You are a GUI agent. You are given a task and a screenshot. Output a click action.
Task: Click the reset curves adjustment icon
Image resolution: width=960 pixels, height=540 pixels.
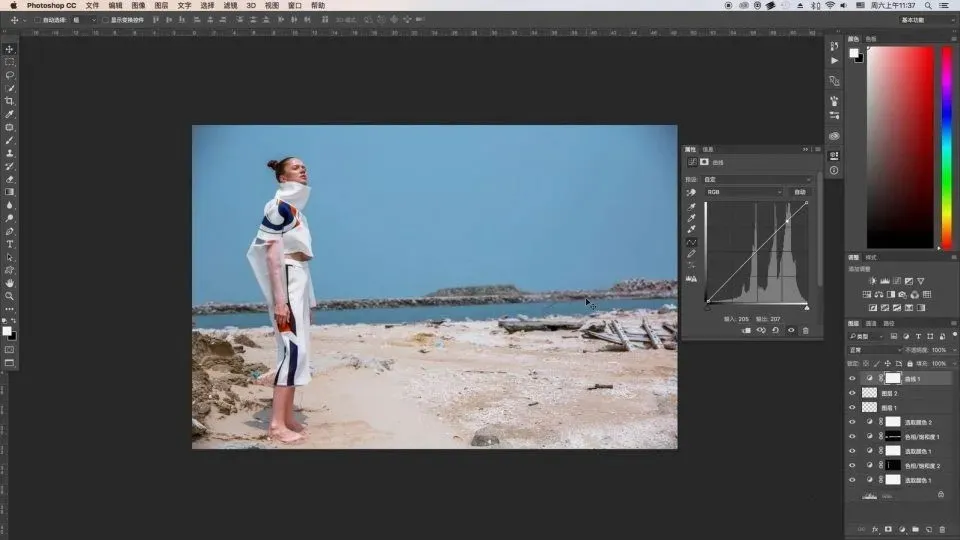coord(775,330)
